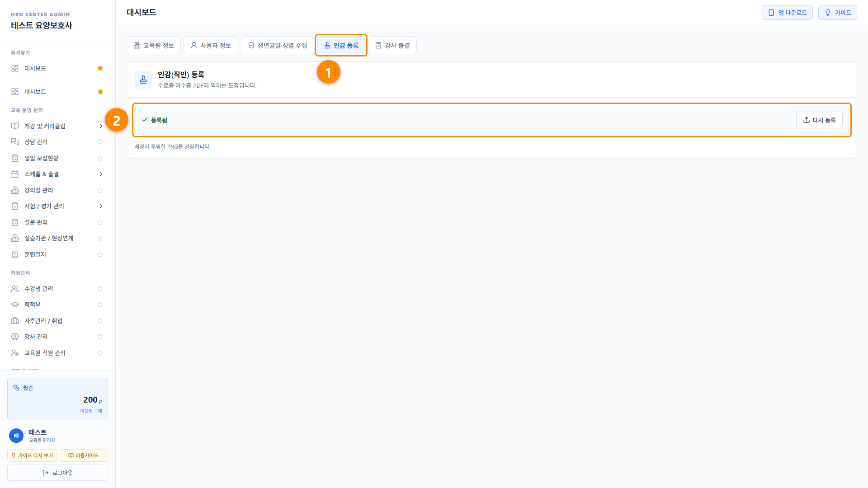Image resolution: width=868 pixels, height=488 pixels.
Task: Toggle favorite star for 수강생 관리
Action: click(x=100, y=289)
